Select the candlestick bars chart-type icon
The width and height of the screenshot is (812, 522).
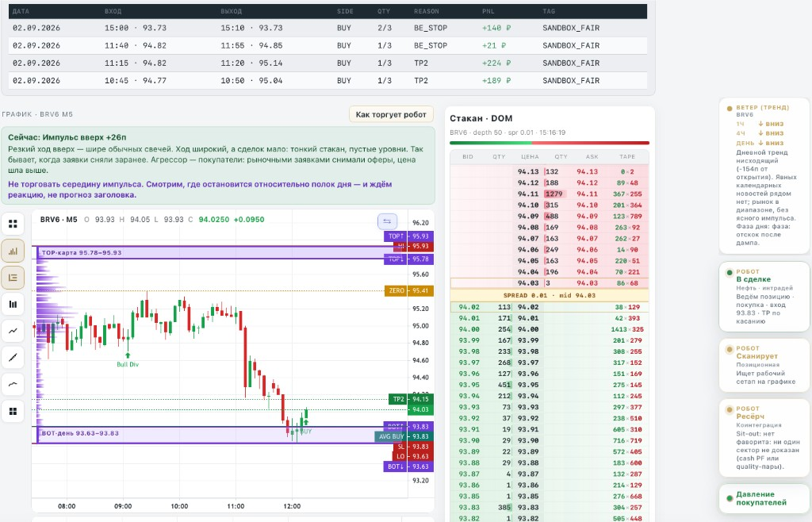tap(13, 305)
